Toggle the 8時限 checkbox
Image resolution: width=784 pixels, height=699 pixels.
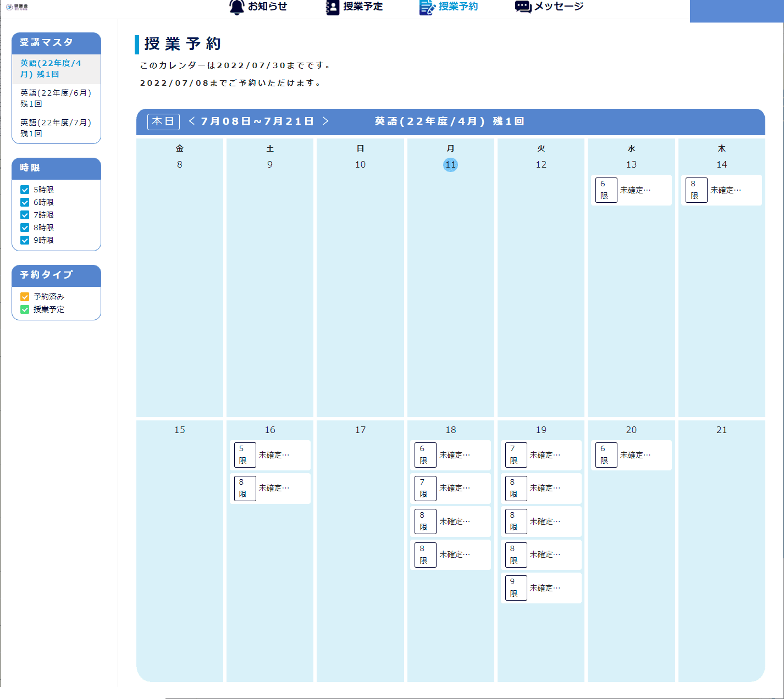(x=25, y=228)
